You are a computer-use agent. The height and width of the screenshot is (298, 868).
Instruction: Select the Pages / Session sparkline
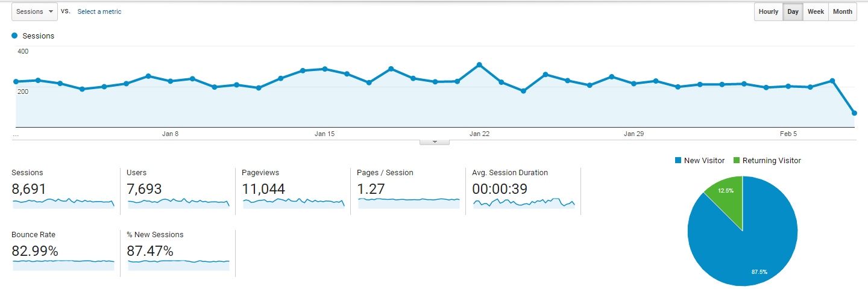pyautogui.click(x=408, y=202)
